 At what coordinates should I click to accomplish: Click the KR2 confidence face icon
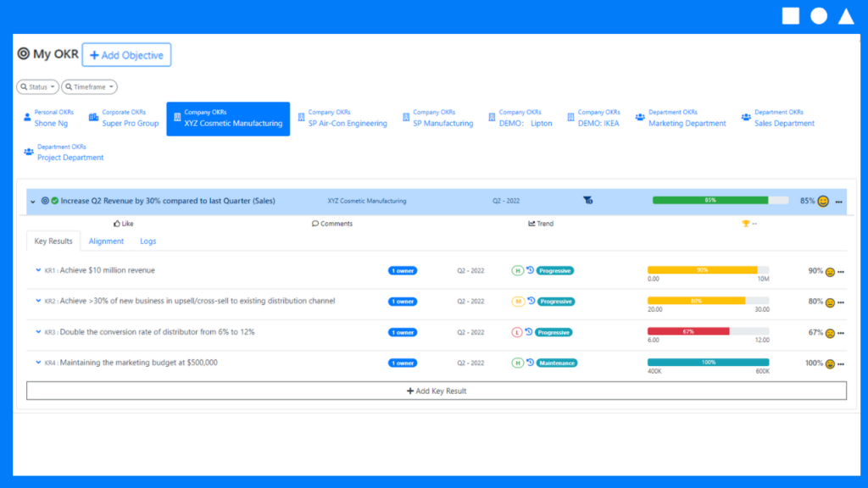tap(830, 302)
